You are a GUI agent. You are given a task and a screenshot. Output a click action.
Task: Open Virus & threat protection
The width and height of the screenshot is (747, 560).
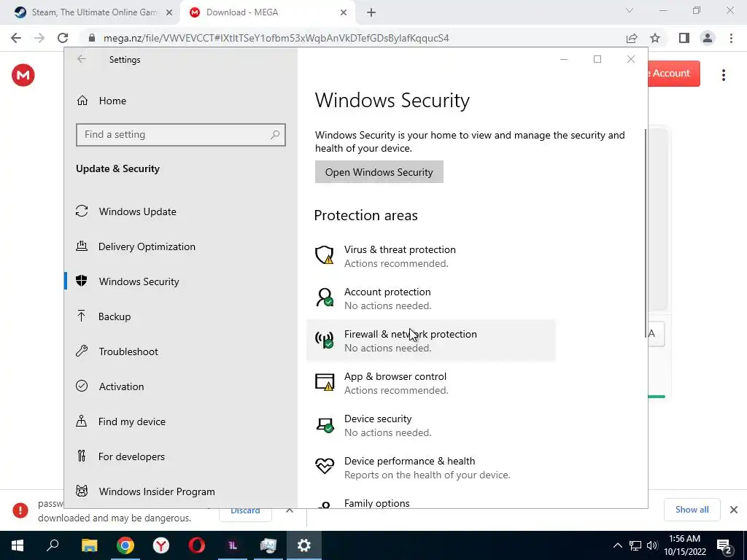[430, 256]
